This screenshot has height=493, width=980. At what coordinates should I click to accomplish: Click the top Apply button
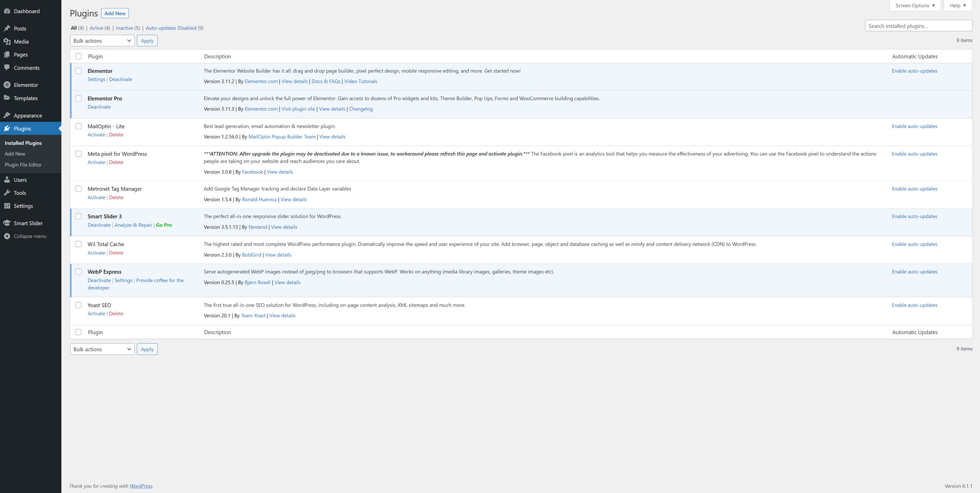(147, 41)
